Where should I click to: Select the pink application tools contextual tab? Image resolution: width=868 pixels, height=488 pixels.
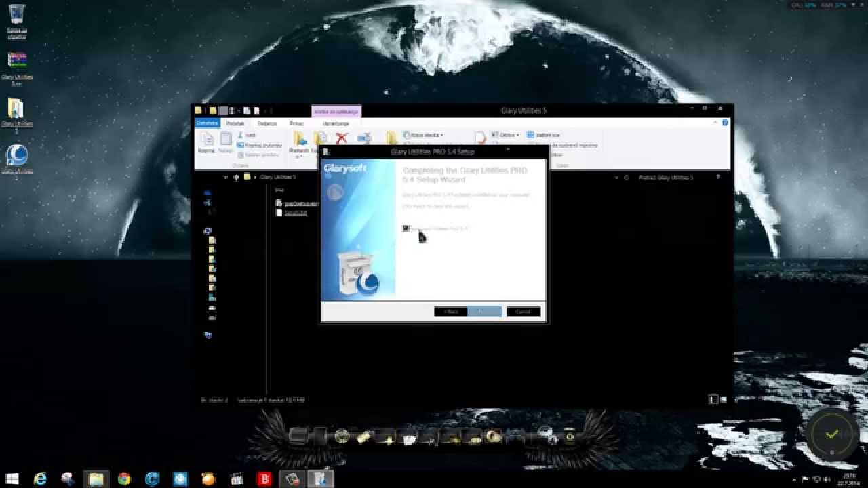pos(336,111)
